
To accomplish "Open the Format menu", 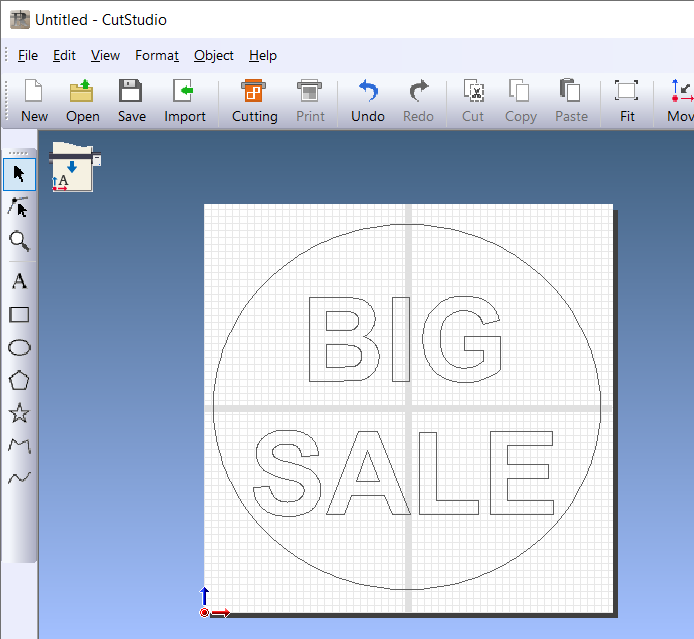I will click(157, 55).
